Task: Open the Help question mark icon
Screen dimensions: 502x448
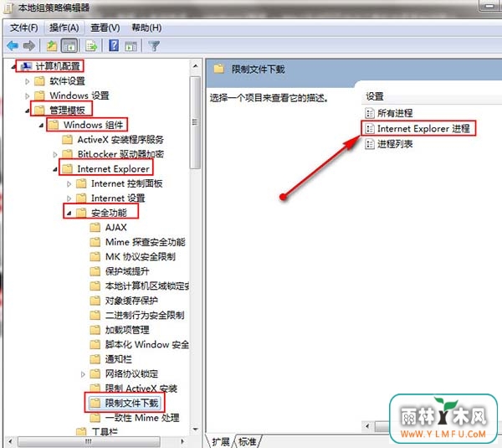Action: pos(114,46)
